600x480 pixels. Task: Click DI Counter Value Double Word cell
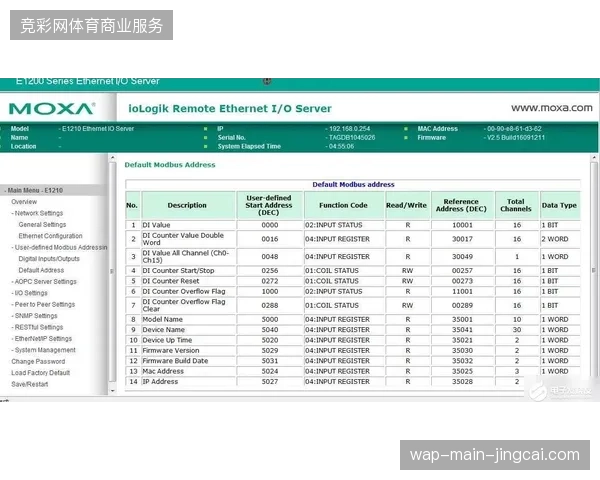pyautogui.click(x=188, y=239)
